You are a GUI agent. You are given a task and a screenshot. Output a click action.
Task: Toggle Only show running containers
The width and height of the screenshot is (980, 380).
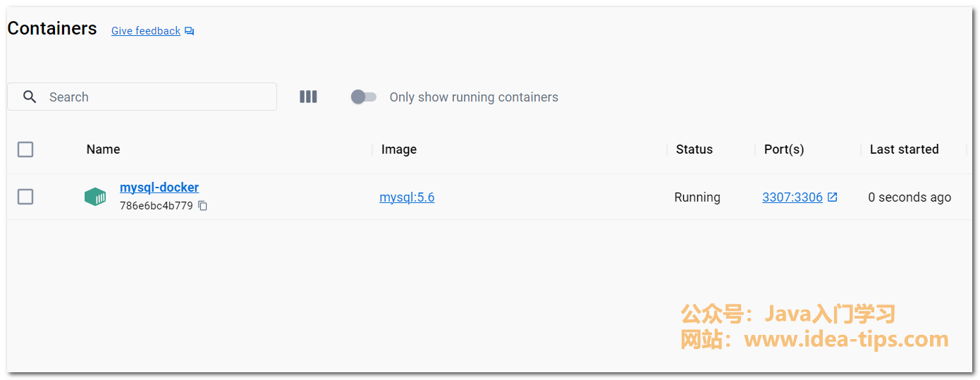click(x=364, y=97)
